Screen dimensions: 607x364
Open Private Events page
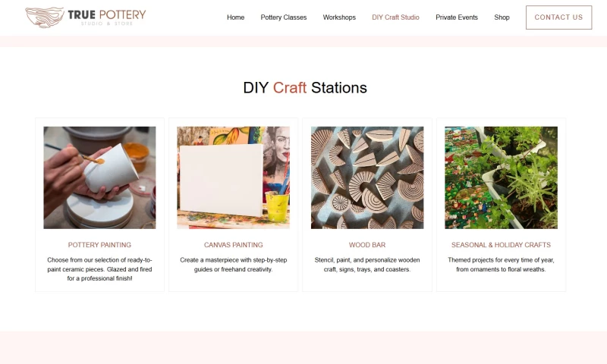point(457,17)
